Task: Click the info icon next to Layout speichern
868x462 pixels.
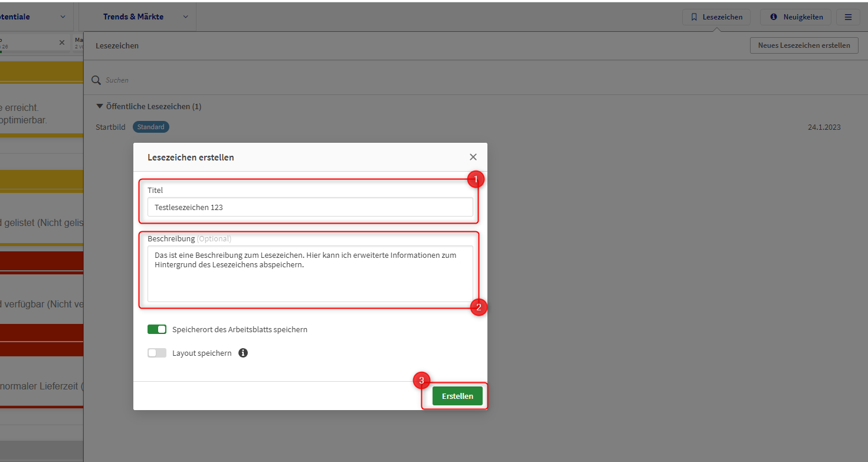Action: point(243,353)
